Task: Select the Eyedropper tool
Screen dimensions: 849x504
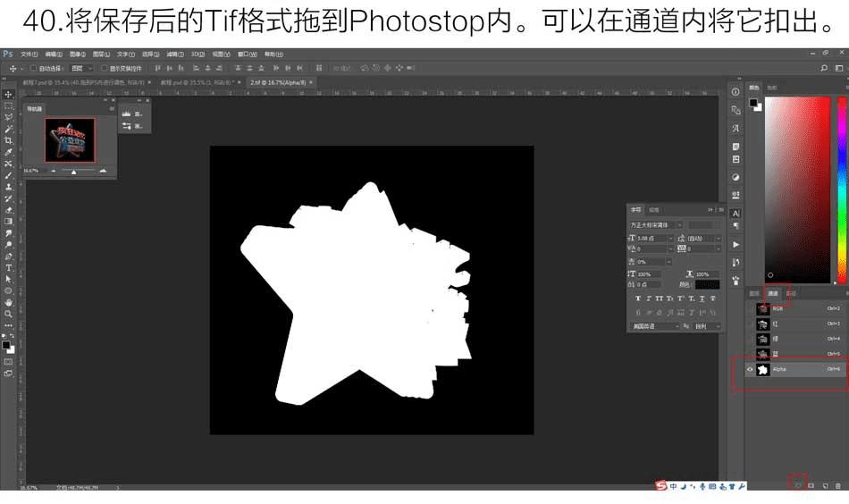Action: 8,152
